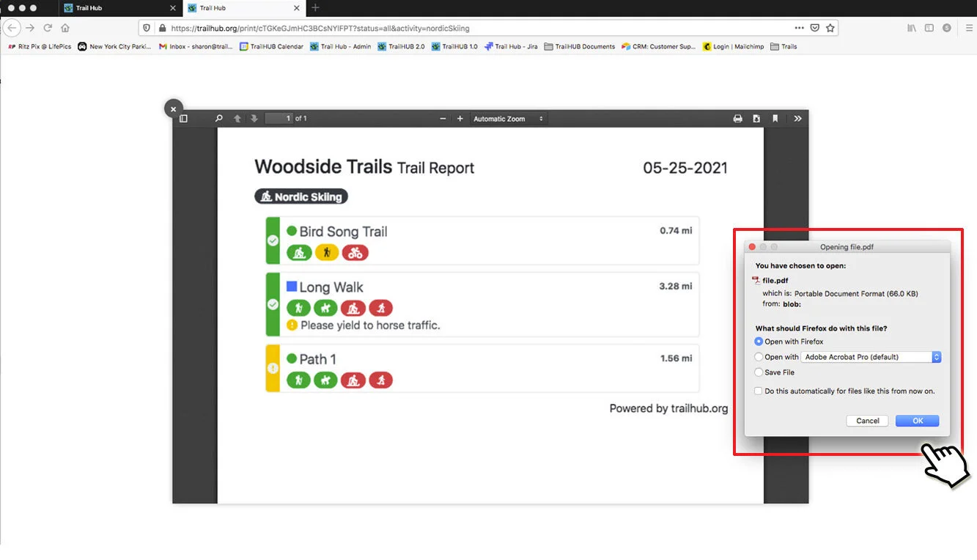Go to next PDF page arrow
977x560 pixels.
[254, 119]
